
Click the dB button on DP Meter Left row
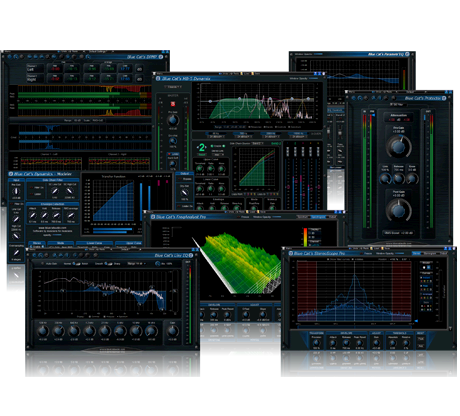click(x=139, y=69)
